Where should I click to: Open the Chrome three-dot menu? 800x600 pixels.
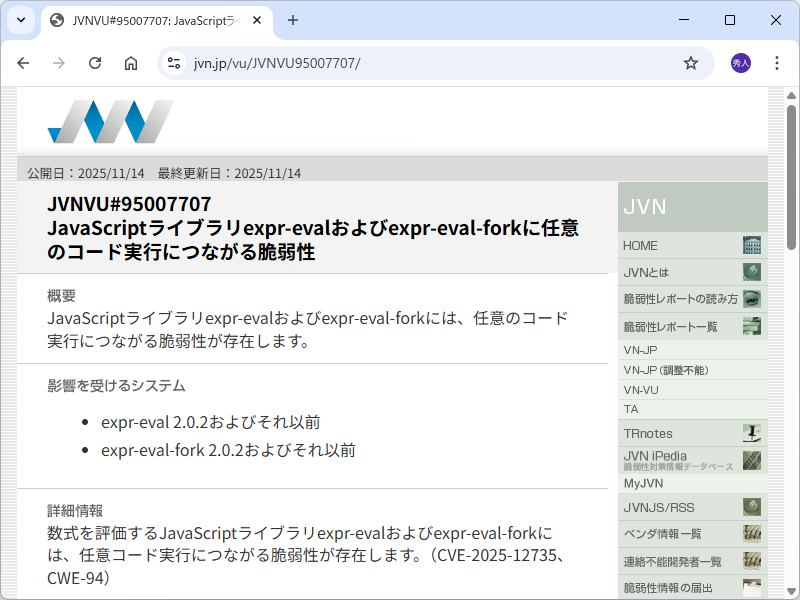[777, 62]
